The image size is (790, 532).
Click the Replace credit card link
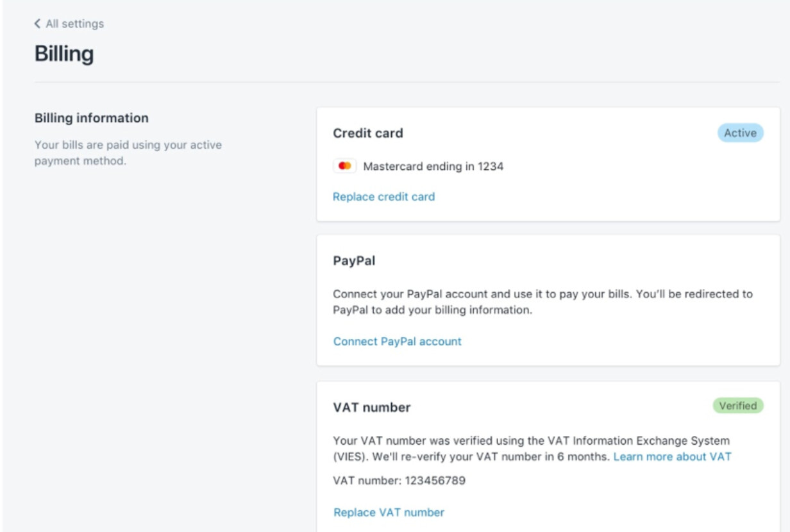pyautogui.click(x=383, y=197)
